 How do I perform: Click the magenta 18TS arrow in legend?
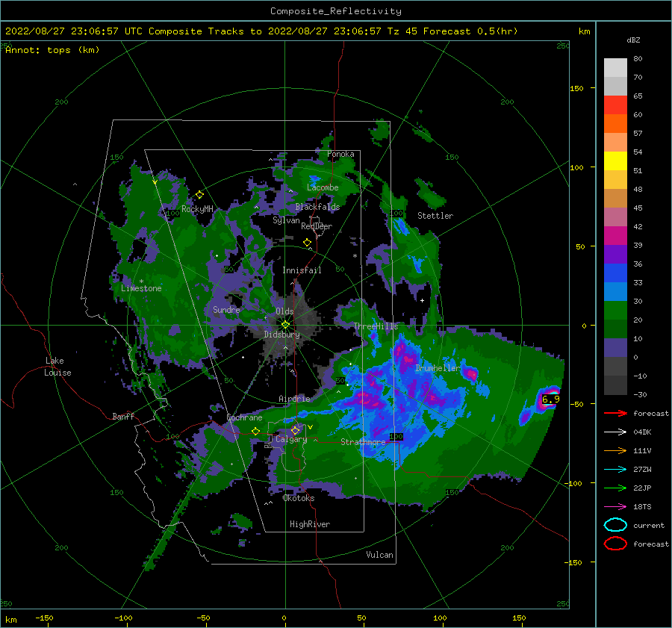tap(615, 507)
